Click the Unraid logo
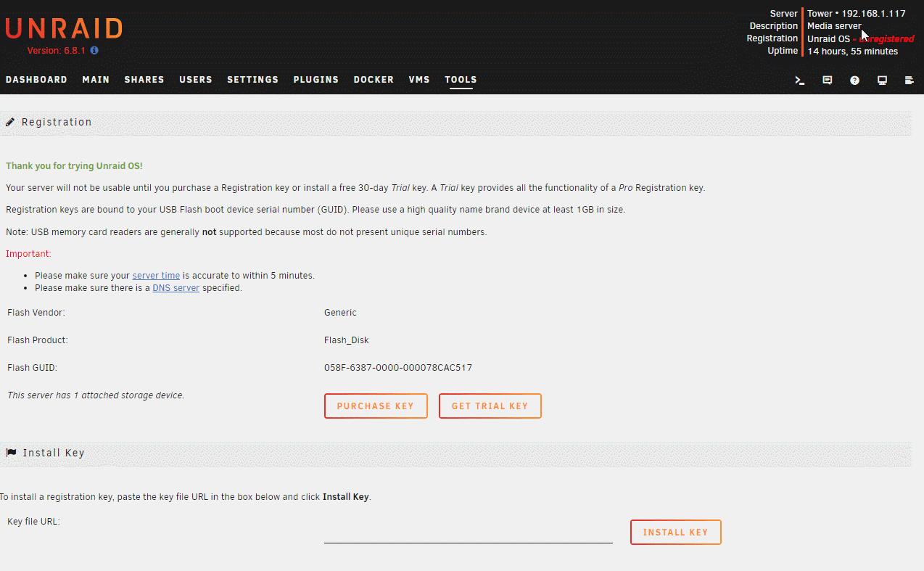This screenshot has width=924, height=571. tap(64, 29)
